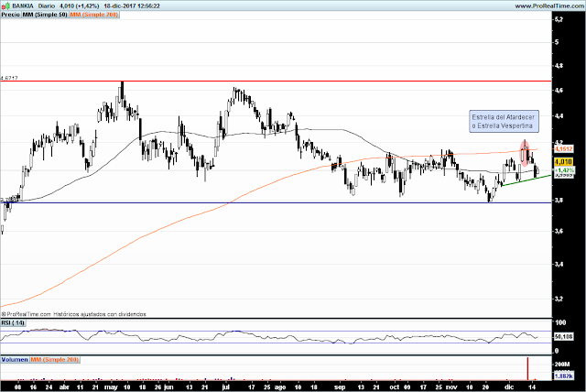Click the jul date axis label

coord(226,387)
